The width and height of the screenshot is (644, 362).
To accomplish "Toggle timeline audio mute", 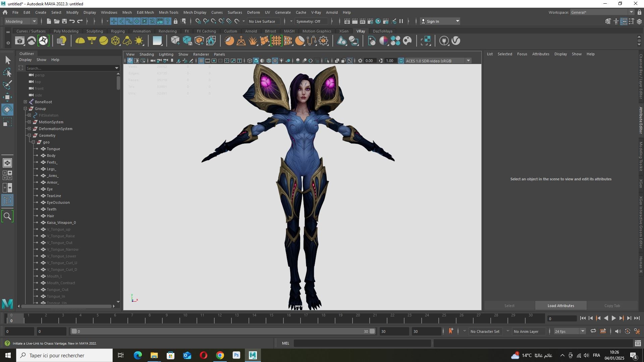I will click(618, 331).
